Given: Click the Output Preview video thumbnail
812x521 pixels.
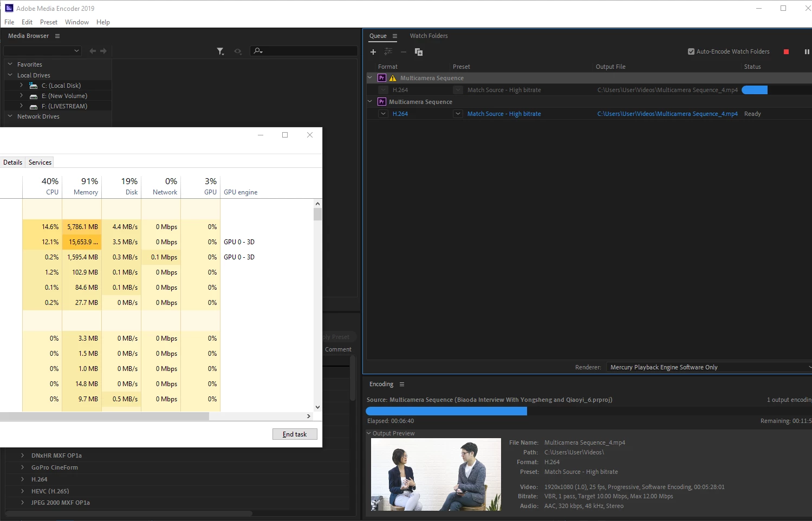Looking at the screenshot, I should pyautogui.click(x=436, y=474).
